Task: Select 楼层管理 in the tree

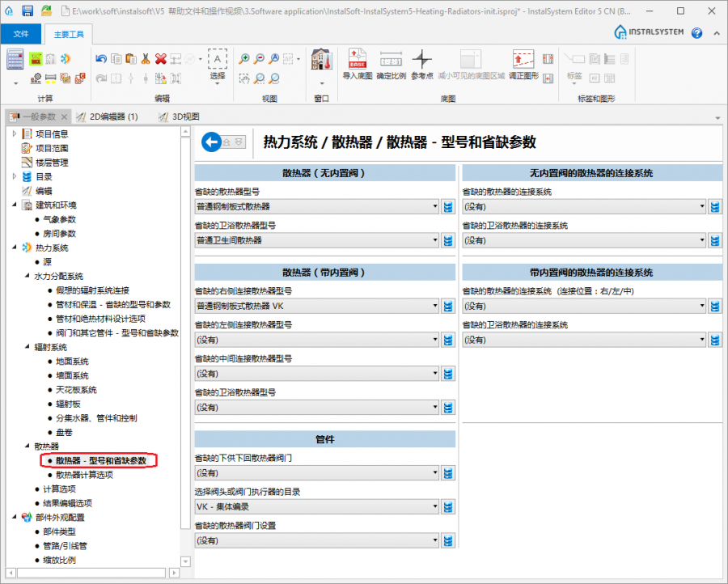Action: 52,162
